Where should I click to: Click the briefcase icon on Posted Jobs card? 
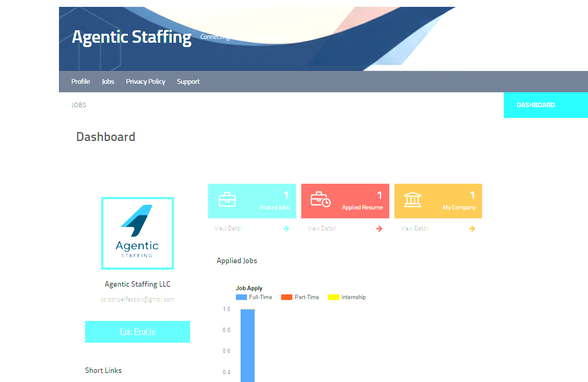tap(227, 200)
